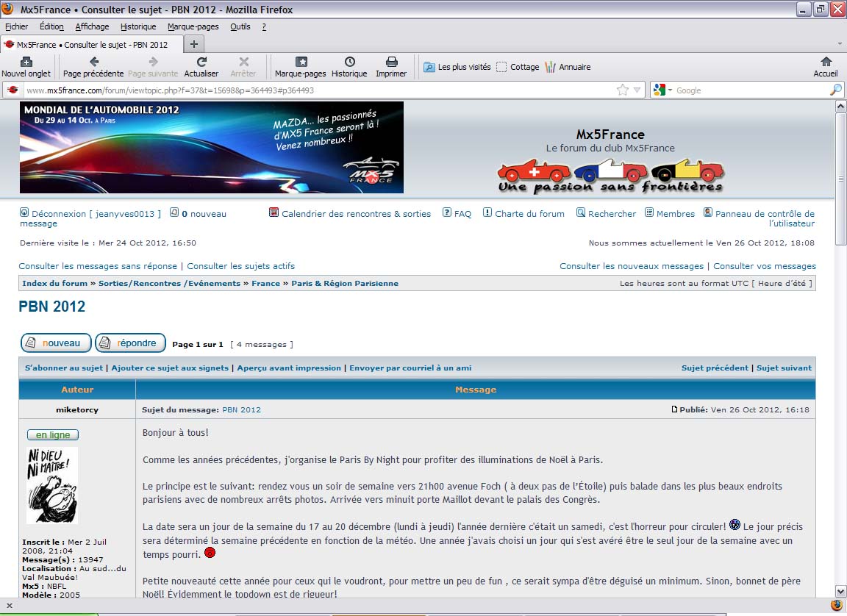This screenshot has height=616, width=847.
Task: Go back with Page précédente arrow
Action: pos(93,68)
